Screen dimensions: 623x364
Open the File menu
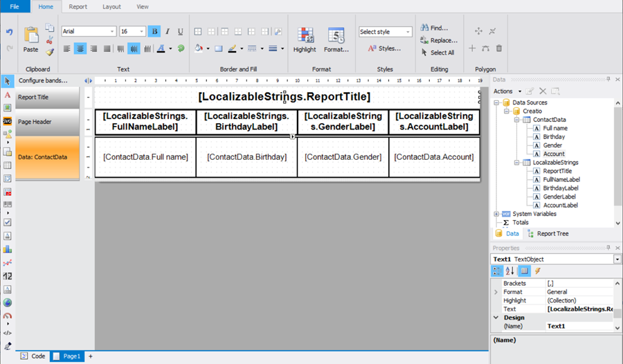coord(15,6)
